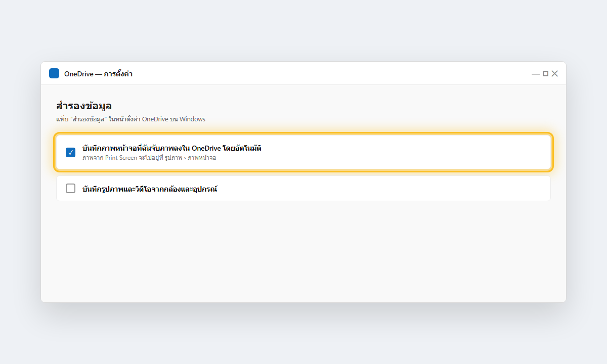Click the label บันทึกรูปภาพและวิดีโอจากกล้องและอุปกรณ์

point(150,189)
